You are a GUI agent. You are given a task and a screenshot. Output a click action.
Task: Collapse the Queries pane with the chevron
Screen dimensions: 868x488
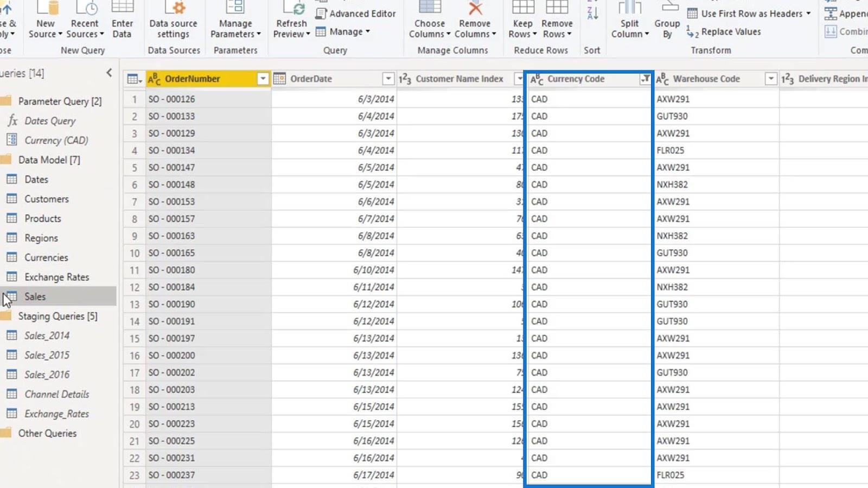coord(109,73)
